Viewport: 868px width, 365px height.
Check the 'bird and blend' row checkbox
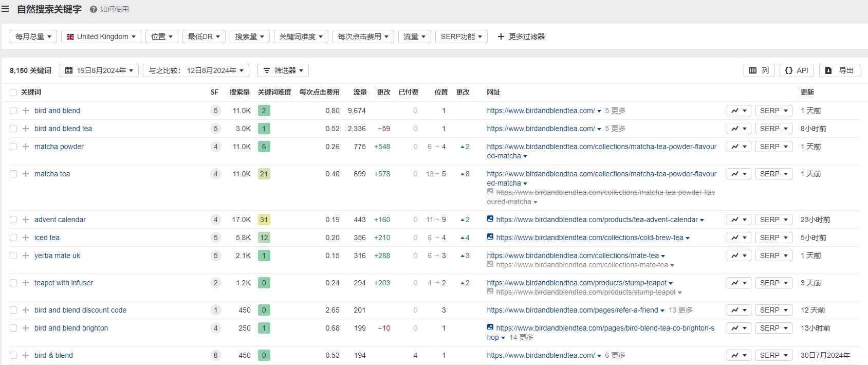13,111
